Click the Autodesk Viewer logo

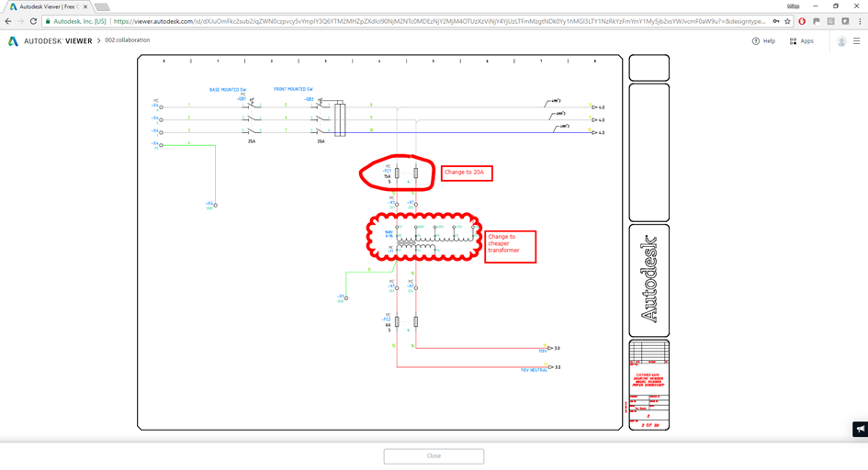(x=50, y=41)
